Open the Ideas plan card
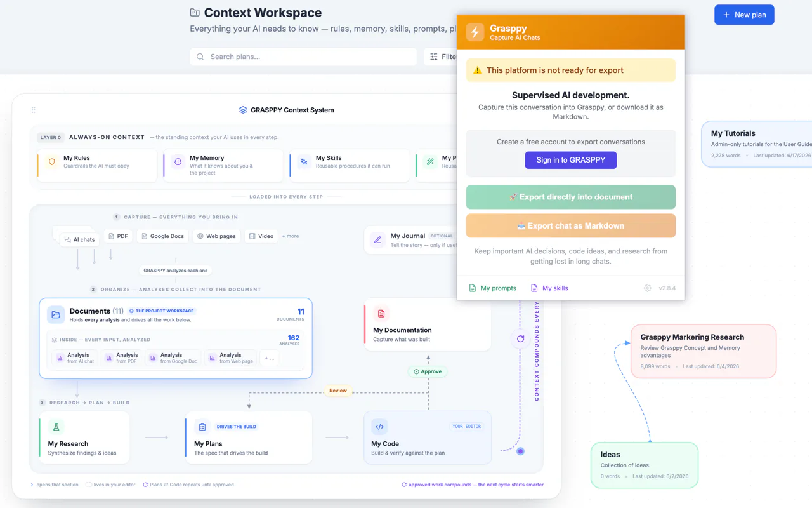Image resolution: width=812 pixels, height=508 pixels. click(x=645, y=465)
